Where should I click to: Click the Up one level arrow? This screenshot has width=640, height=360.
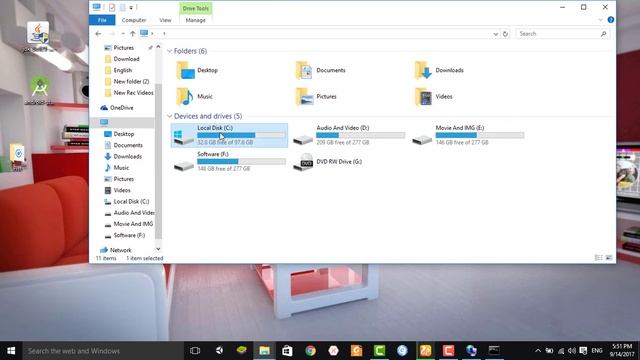133,33
